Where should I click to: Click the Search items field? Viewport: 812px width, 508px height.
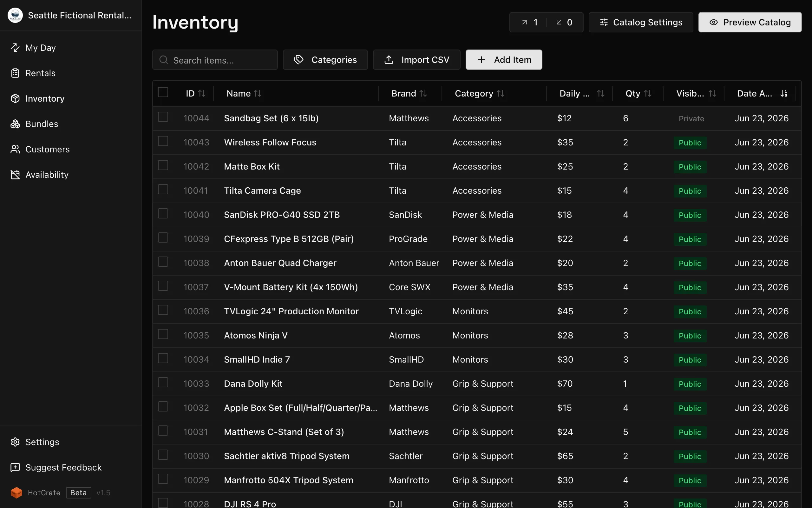tap(215, 60)
